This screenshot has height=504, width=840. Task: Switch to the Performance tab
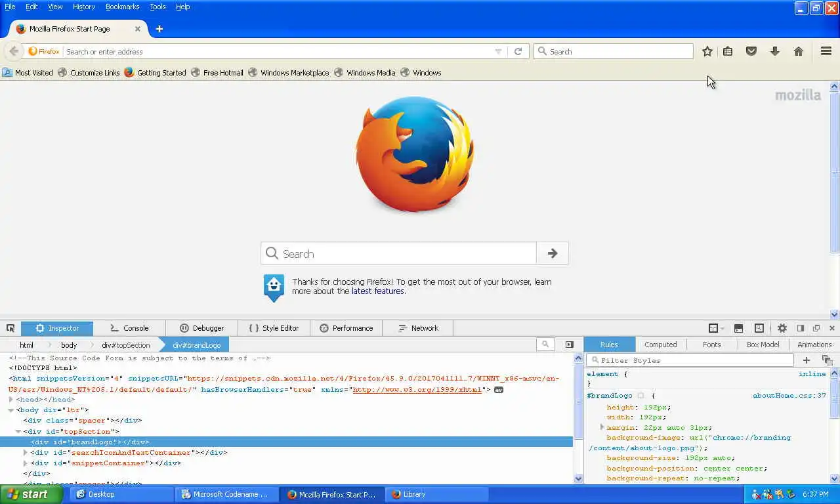point(346,328)
